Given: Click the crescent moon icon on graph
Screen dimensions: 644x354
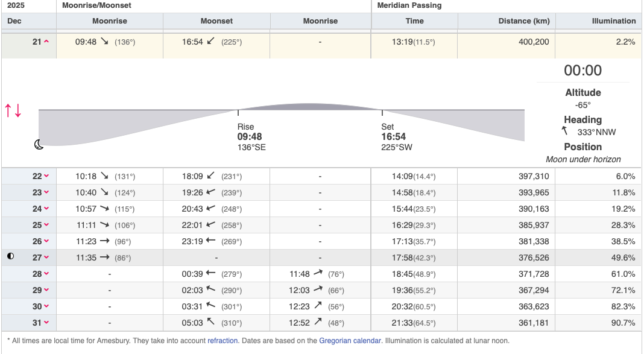Looking at the screenshot, I should 39,144.
